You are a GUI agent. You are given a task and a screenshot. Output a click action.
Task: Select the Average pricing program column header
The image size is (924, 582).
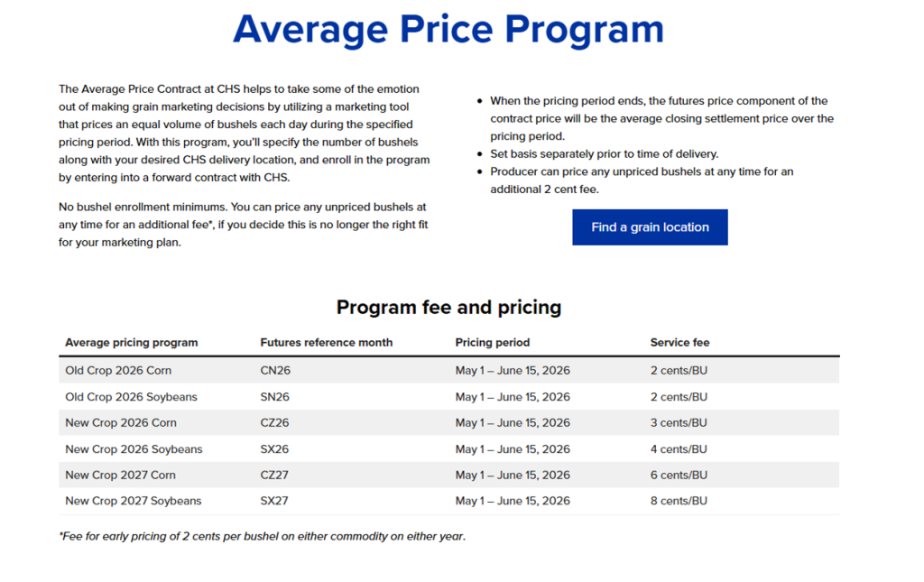coord(132,343)
